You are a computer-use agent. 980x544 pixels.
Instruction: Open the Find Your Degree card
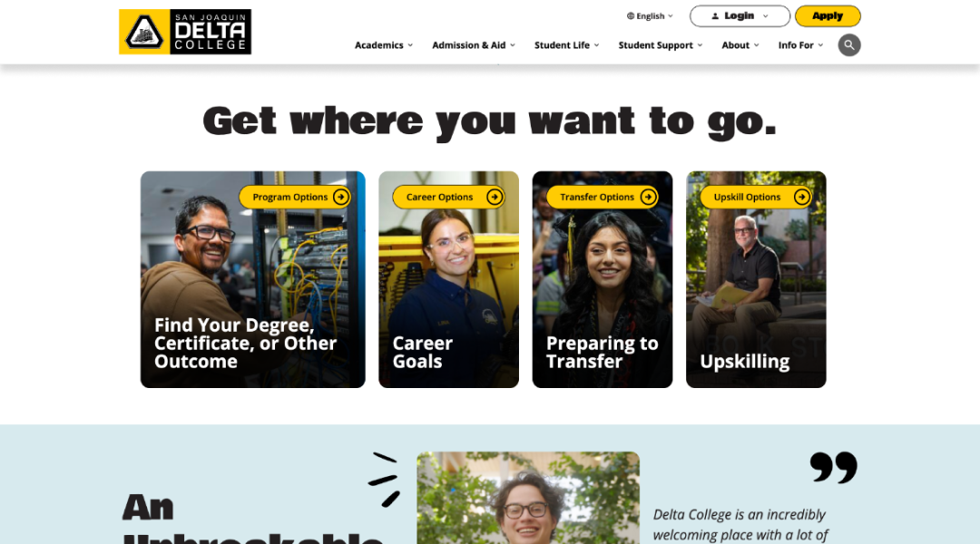point(252,279)
